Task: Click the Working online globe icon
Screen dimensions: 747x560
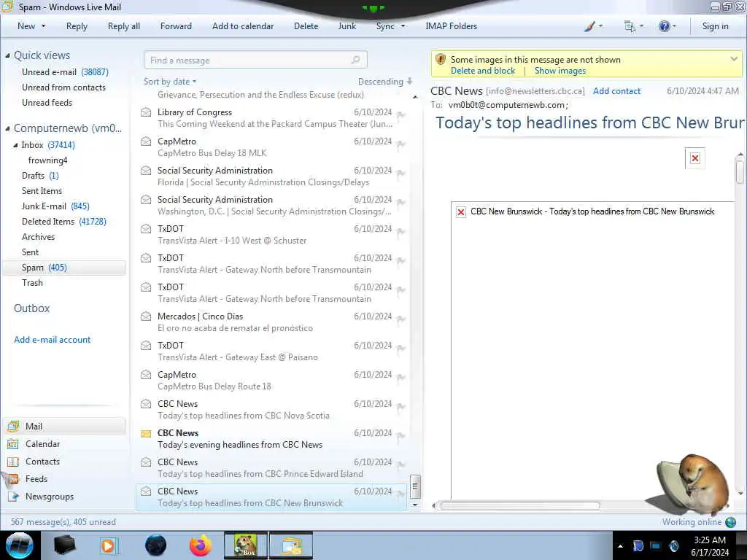Action: [x=730, y=522]
